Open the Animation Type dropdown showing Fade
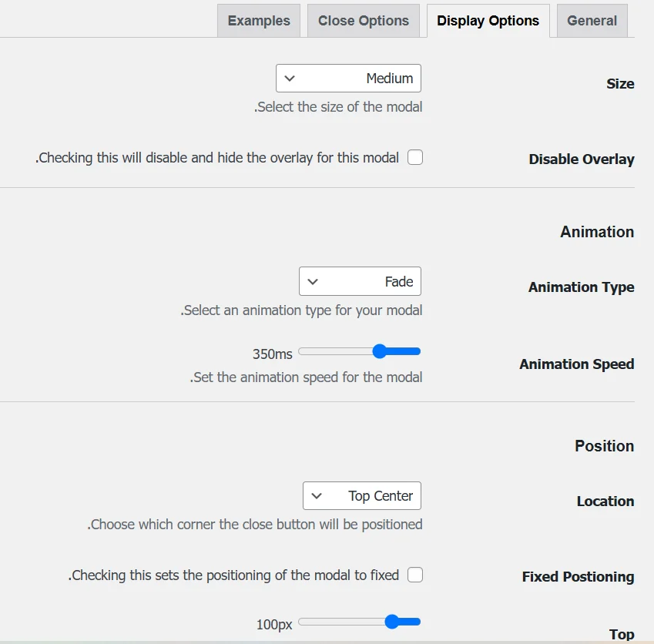Viewport: 654px width, 644px height. click(360, 281)
